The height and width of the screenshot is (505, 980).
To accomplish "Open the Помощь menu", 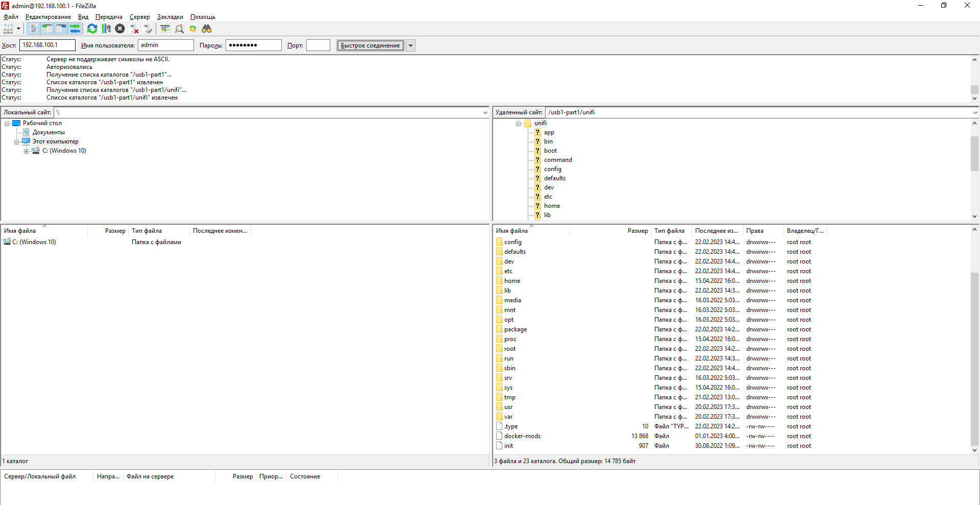I will coord(203,17).
